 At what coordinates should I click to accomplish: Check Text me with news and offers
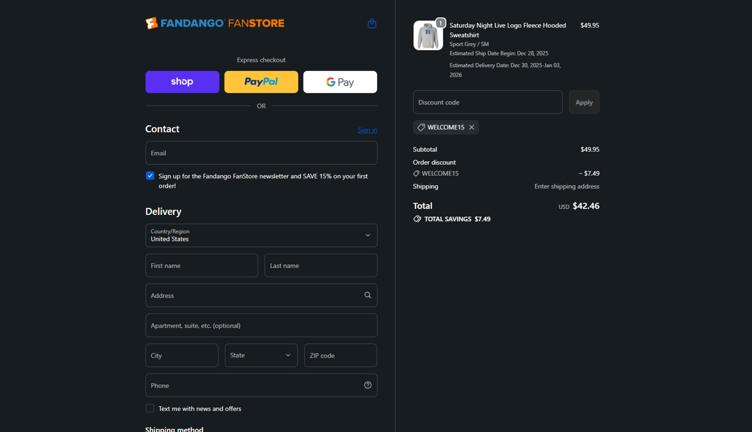(150, 409)
